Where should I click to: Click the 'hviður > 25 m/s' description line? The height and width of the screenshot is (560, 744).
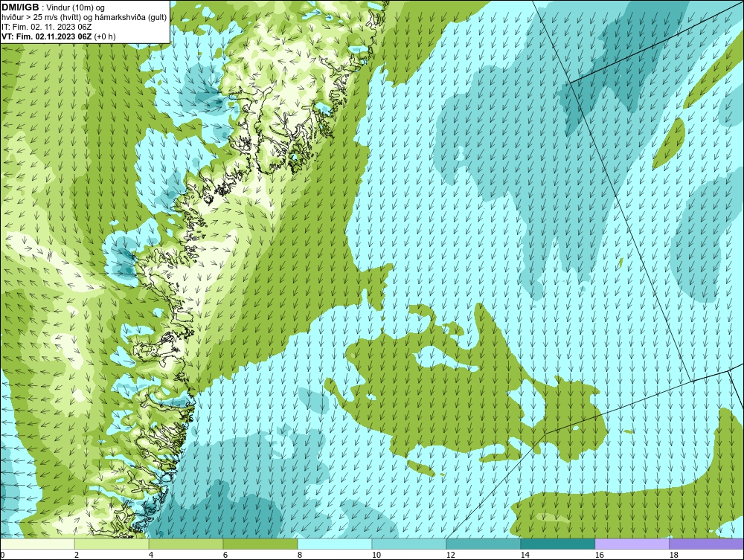click(x=84, y=18)
